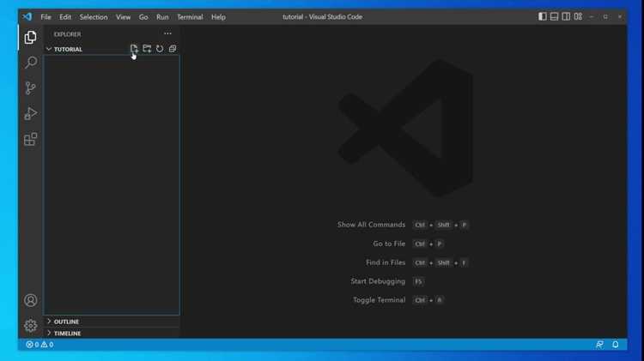Click the New File icon
The height and width of the screenshot is (361, 644).
point(134,49)
